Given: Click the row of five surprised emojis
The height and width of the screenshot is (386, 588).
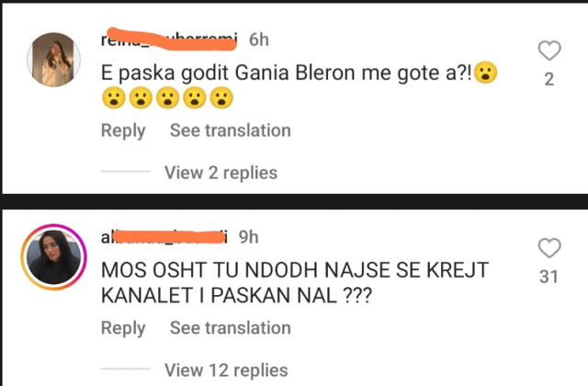Looking at the screenshot, I should 167,98.
